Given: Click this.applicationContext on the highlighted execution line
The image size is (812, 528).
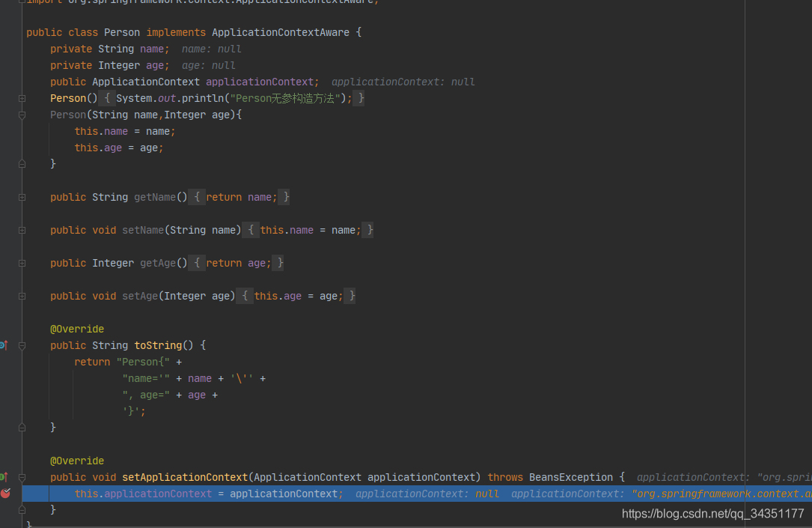Looking at the screenshot, I should [143, 494].
